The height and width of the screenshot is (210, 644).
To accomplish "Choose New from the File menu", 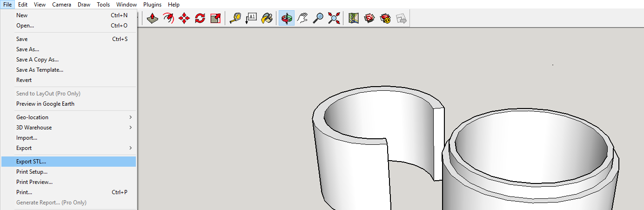I will click(69, 15).
